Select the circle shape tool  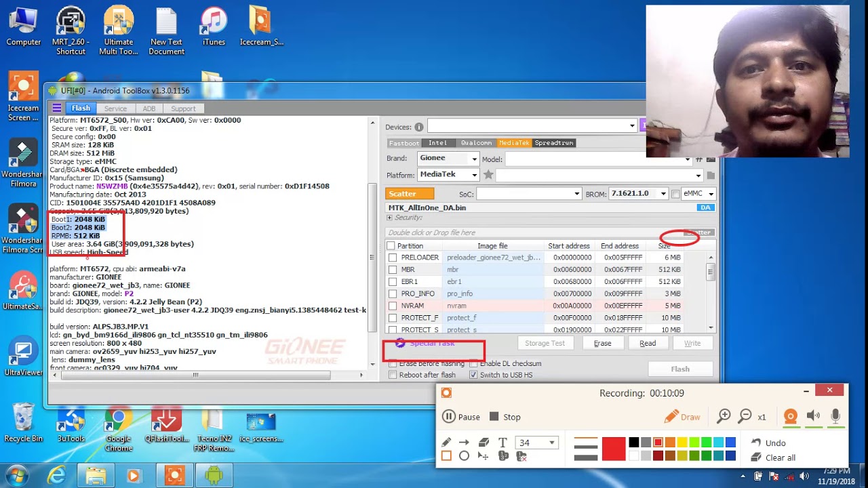pos(464,456)
